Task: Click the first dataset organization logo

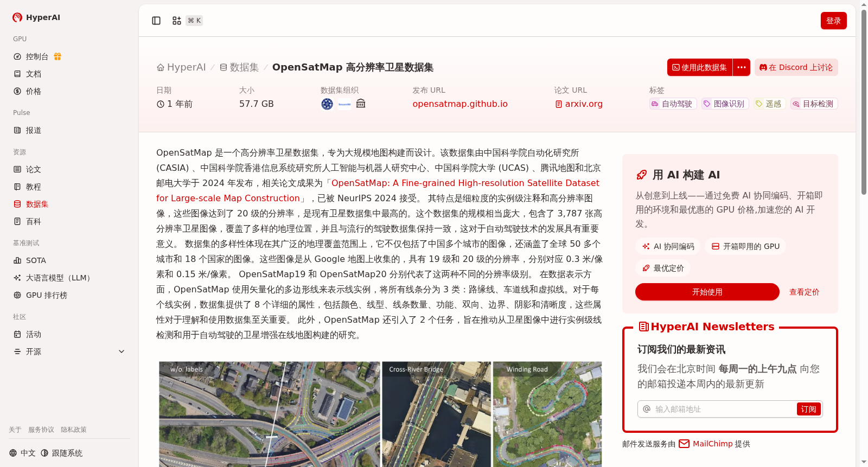Action: (x=327, y=104)
